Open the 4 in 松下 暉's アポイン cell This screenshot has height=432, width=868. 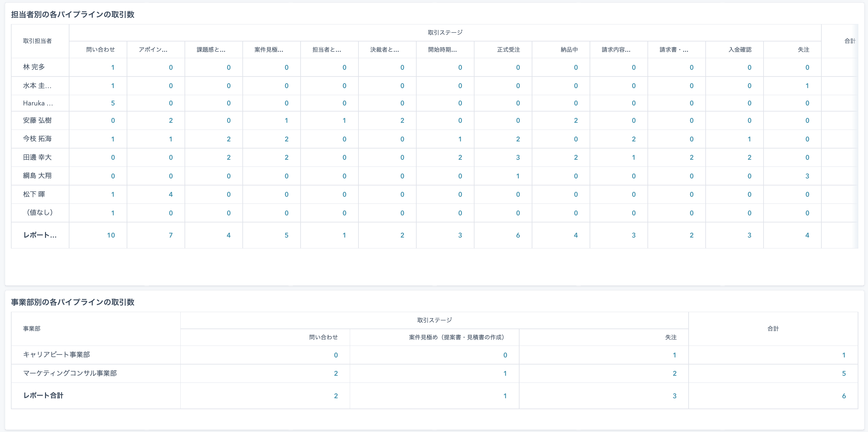click(x=171, y=194)
